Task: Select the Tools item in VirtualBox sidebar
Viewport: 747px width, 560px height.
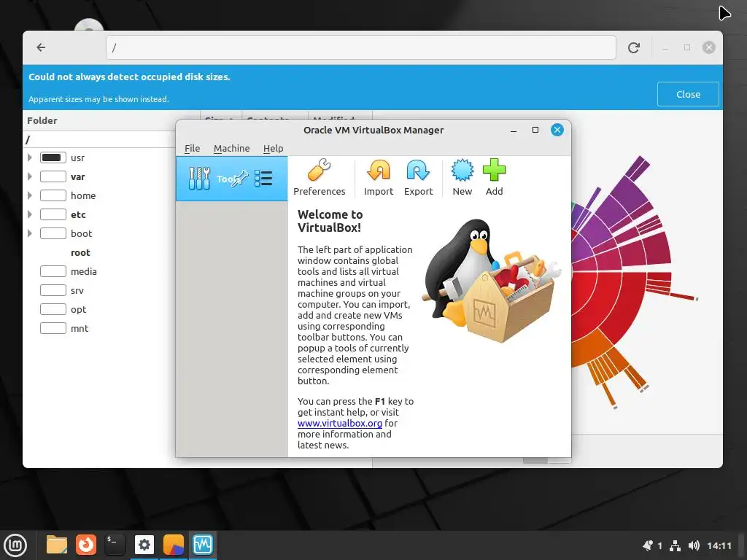Action: point(231,179)
